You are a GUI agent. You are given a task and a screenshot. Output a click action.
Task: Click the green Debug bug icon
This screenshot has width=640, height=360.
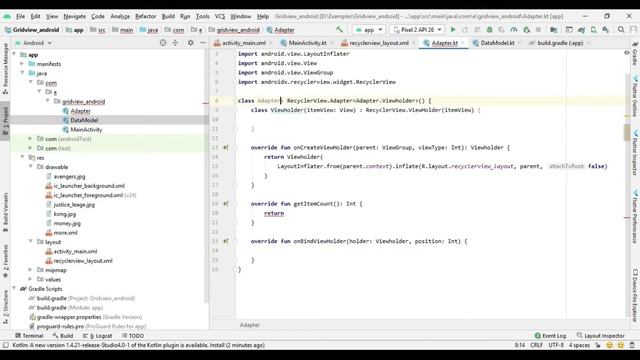pyautogui.click(x=489, y=30)
